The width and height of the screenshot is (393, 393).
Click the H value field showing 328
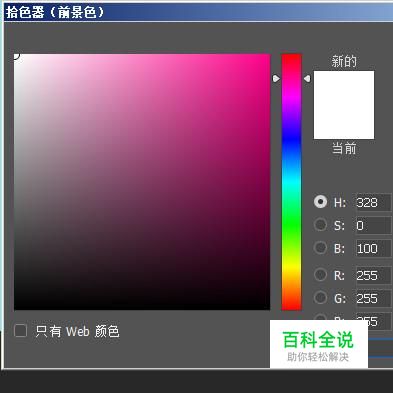[x=374, y=202]
